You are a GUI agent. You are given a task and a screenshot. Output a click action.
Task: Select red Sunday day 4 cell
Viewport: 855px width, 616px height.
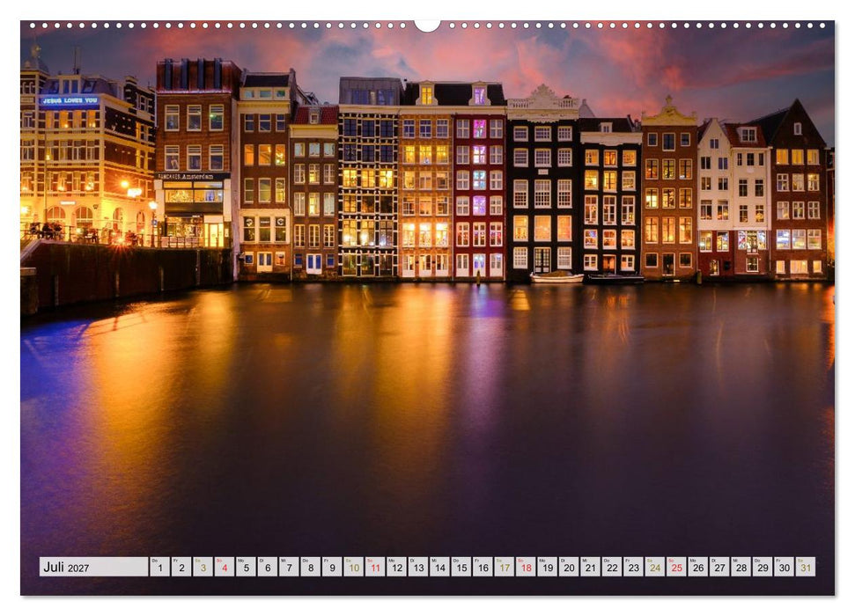(225, 567)
